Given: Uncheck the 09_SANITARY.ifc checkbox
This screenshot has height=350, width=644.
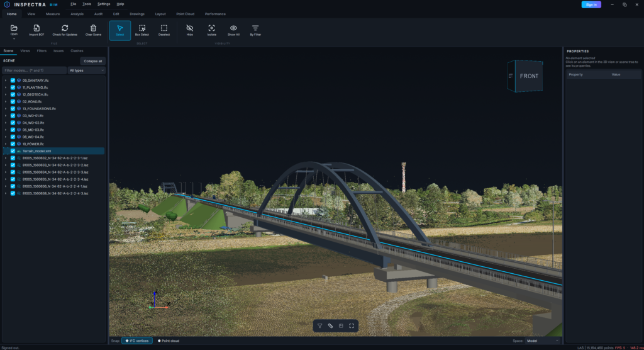Looking at the screenshot, I should click(x=13, y=81).
